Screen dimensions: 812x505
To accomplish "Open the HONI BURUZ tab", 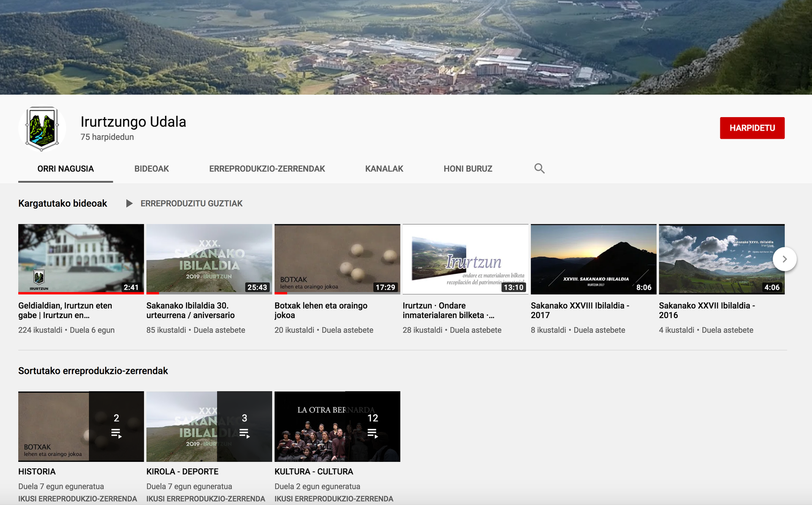I will [x=468, y=169].
